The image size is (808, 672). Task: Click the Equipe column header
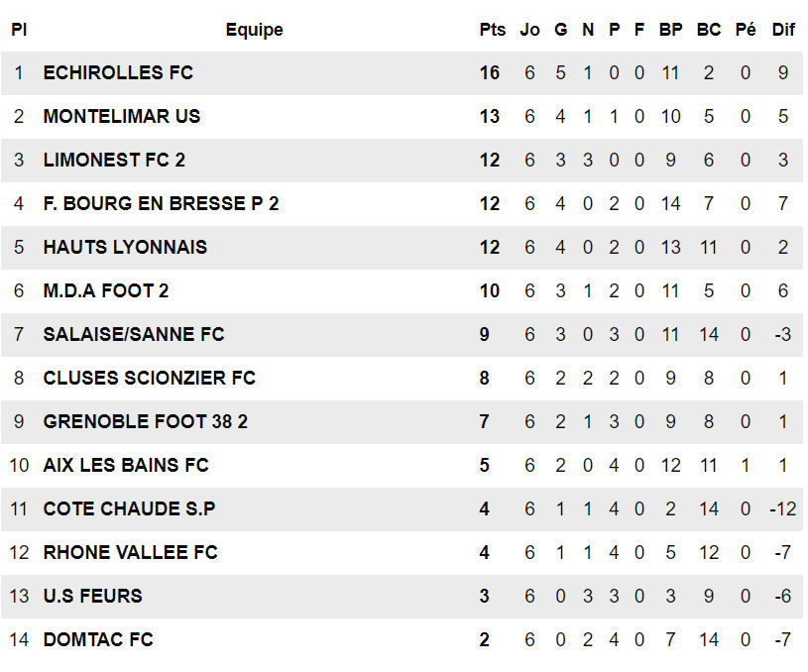click(254, 30)
